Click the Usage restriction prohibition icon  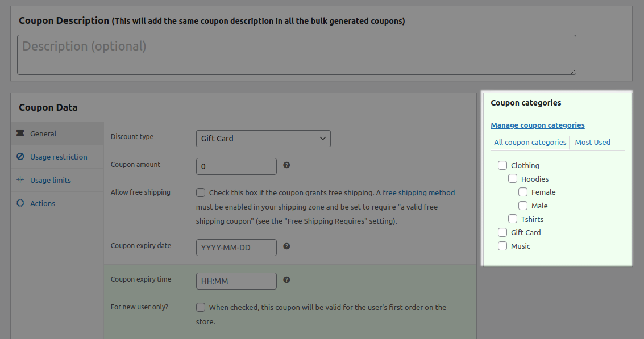click(x=21, y=157)
